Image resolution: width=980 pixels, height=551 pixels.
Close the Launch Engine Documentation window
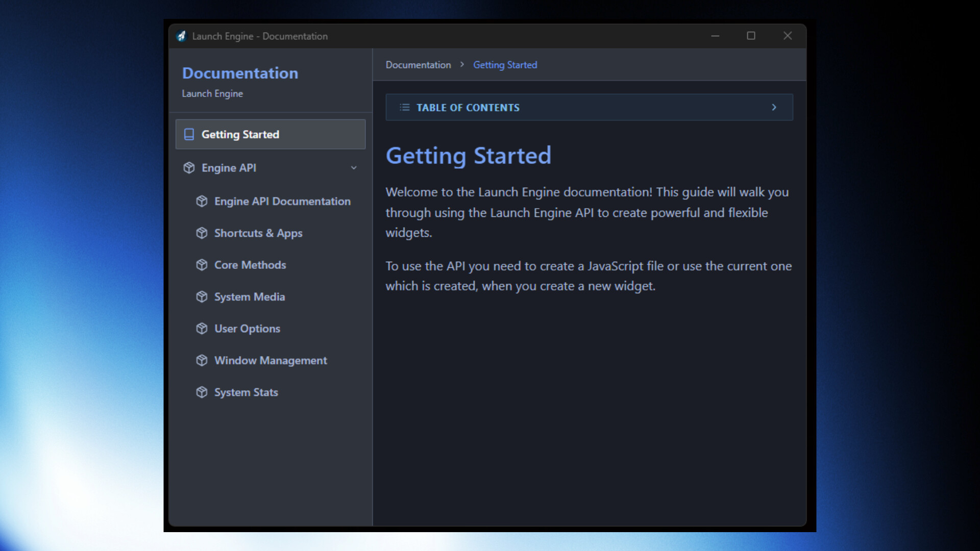coord(788,36)
